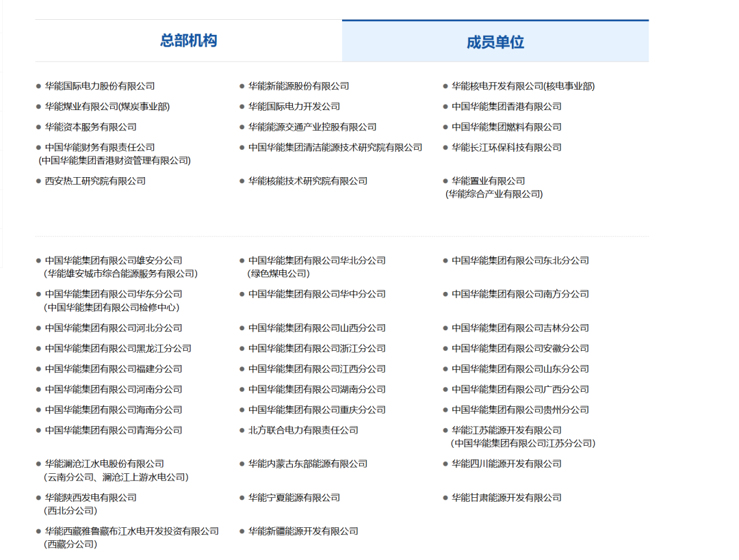This screenshot has height=560, width=739.
Task: Open 华能长江环保科技有限公司
Action: pos(506,148)
